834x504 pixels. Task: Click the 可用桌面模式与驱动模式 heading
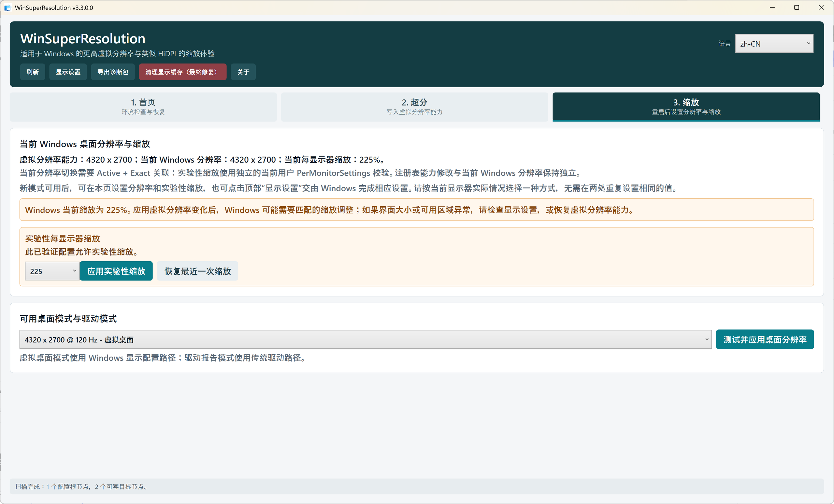pyautogui.click(x=68, y=319)
